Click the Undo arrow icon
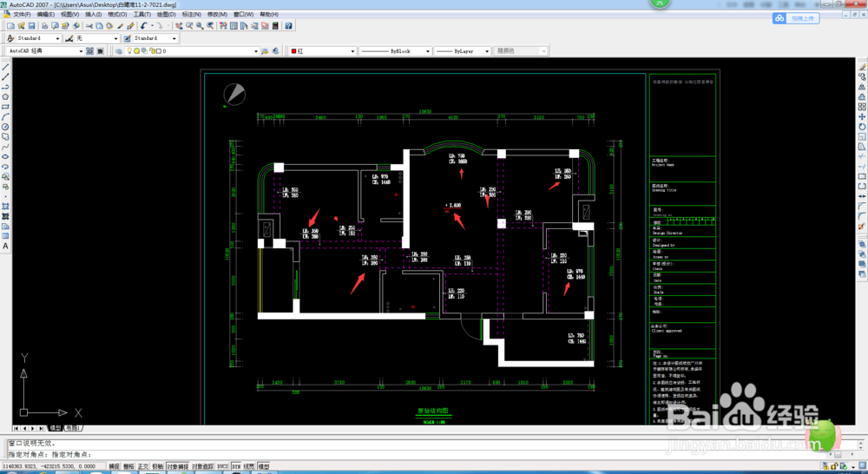Image resolution: width=868 pixels, height=474 pixels. coord(143,26)
